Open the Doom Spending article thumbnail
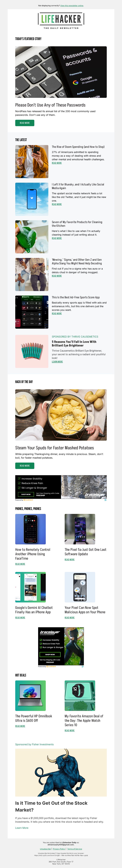The width and height of the screenshot is (122, 868). coord(32,161)
